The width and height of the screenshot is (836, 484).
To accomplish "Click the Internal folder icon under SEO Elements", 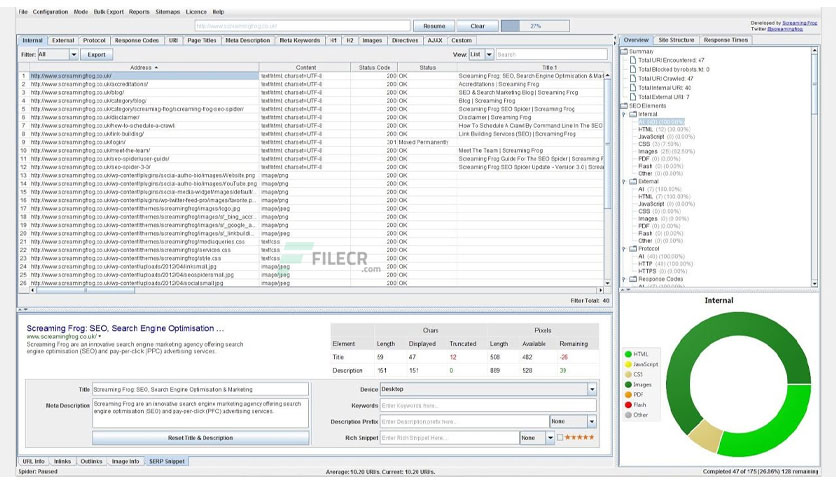I will coord(633,114).
